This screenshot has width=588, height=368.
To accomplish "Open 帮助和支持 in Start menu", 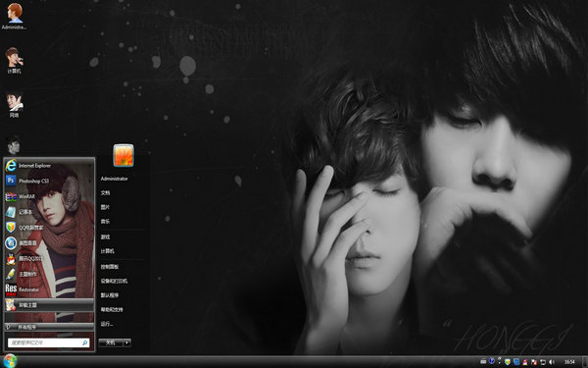I will click(112, 309).
